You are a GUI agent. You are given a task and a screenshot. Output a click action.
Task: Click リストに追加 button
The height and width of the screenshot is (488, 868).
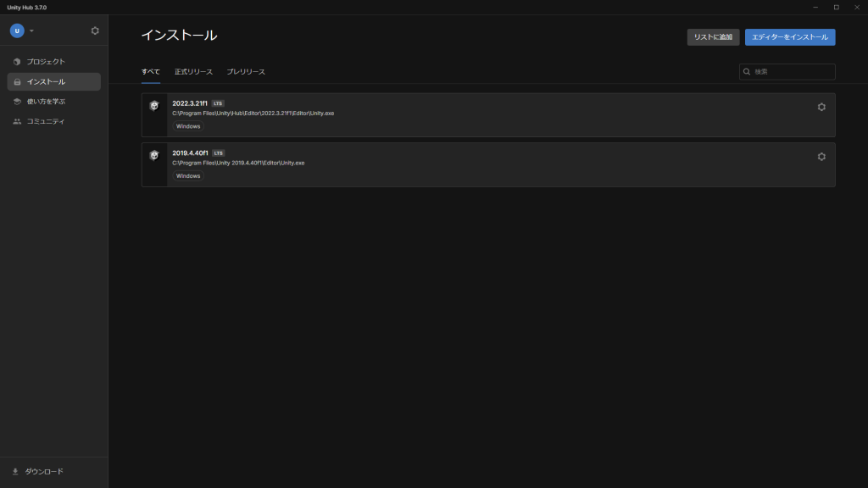[713, 37]
